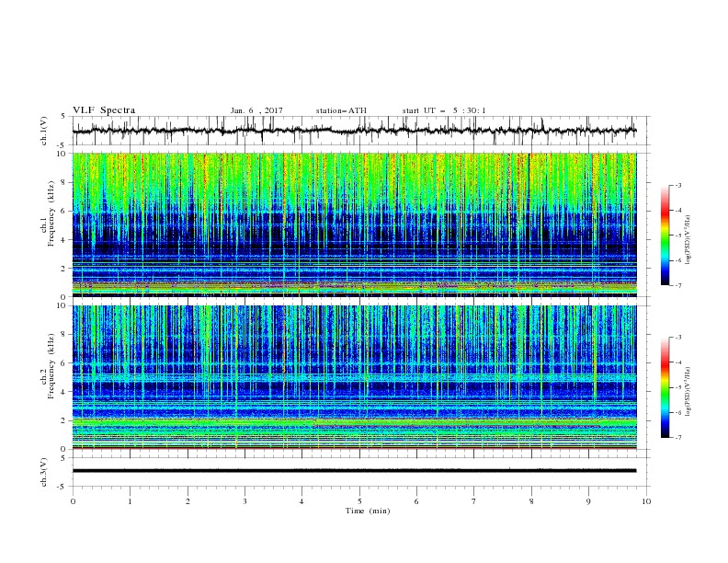Click the ch.1 colorbar "log(PSD)(V²/Hz)" label
728x563 pixels.
click(688, 240)
